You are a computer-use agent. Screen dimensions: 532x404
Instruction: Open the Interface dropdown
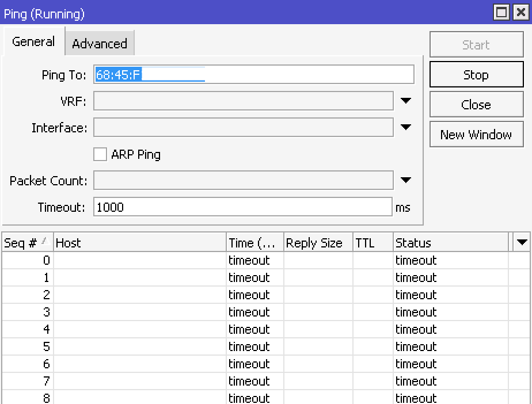click(x=406, y=128)
